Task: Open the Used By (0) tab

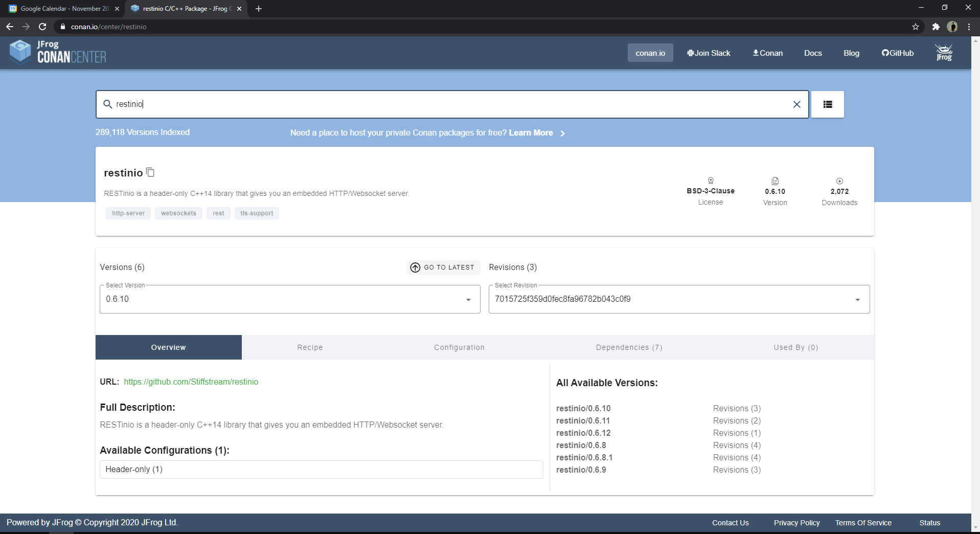Action: (x=795, y=347)
